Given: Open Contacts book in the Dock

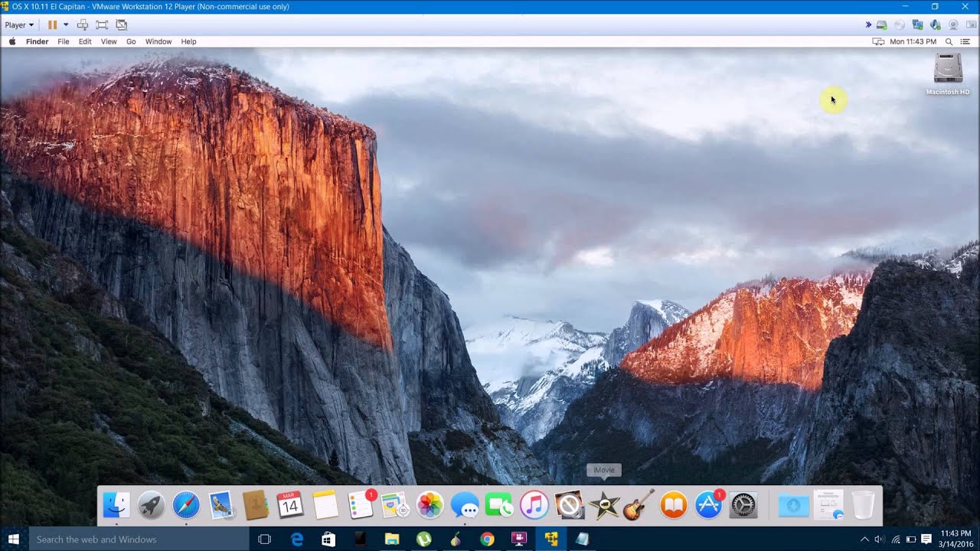Looking at the screenshot, I should (255, 505).
